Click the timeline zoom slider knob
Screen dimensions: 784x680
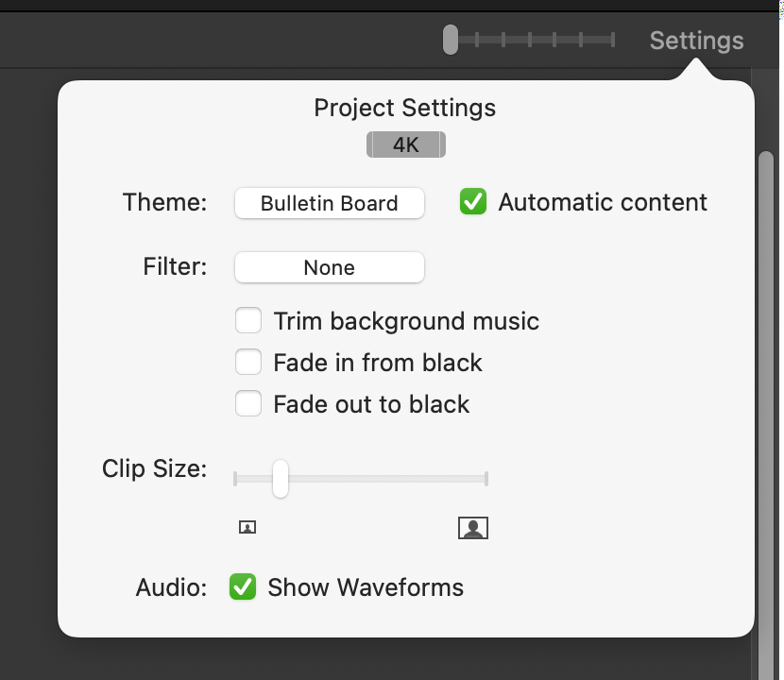pos(451,40)
